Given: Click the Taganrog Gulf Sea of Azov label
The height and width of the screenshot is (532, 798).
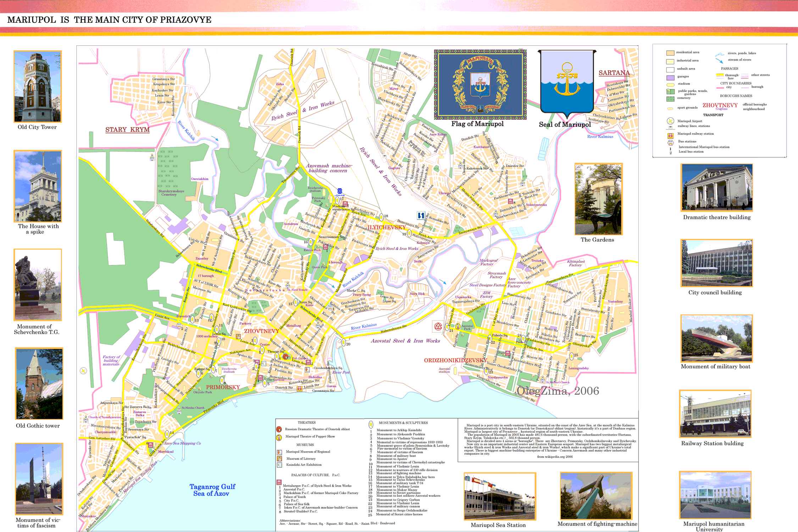Looking at the screenshot, I should click(x=212, y=490).
